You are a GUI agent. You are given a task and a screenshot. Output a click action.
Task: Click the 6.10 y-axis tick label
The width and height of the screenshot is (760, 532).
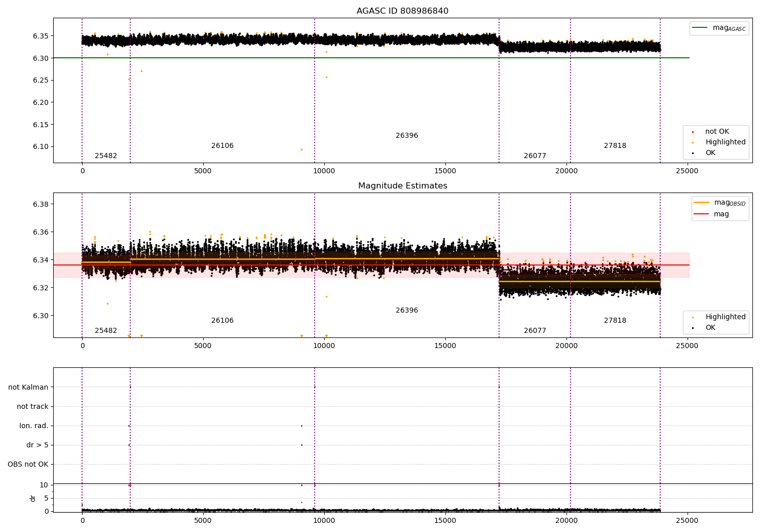tap(41, 146)
